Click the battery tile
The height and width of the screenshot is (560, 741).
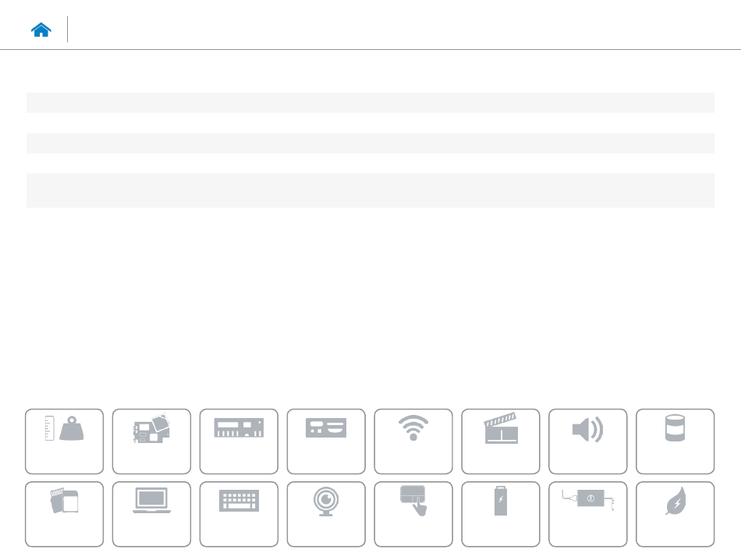501,514
